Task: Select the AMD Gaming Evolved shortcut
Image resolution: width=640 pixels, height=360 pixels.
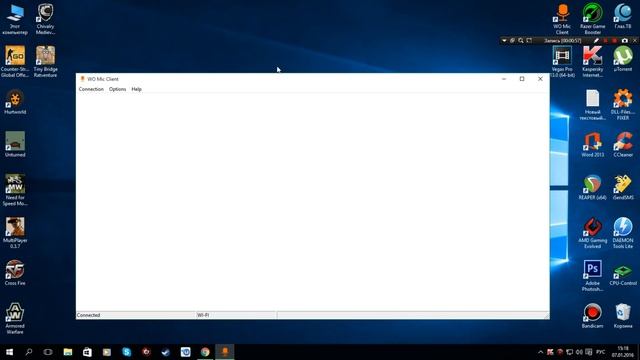Action: (x=593, y=233)
